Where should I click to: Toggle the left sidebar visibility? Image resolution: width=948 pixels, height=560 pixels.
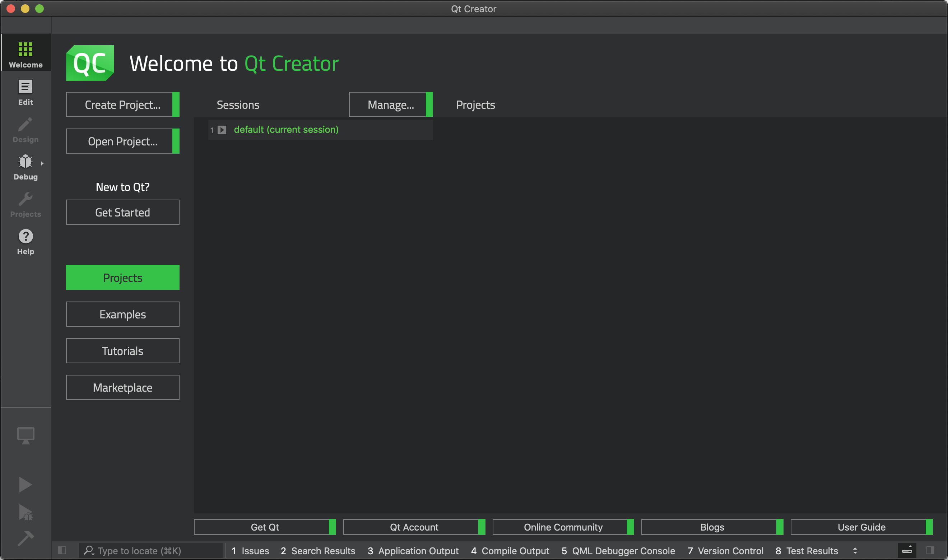[x=62, y=551]
